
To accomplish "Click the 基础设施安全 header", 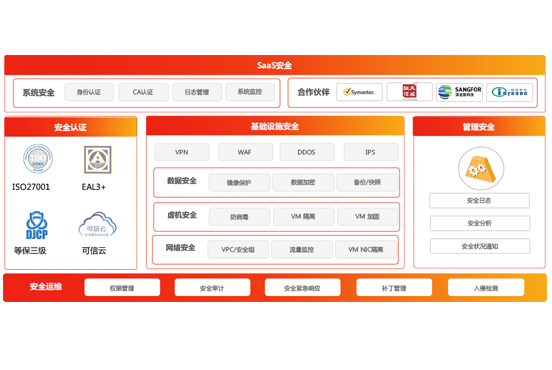I will (x=275, y=126).
